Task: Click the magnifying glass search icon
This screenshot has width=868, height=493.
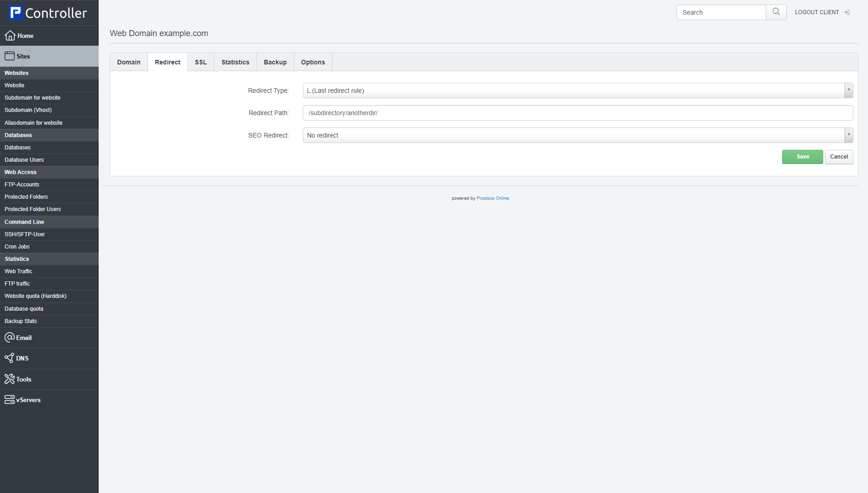Action: point(776,12)
